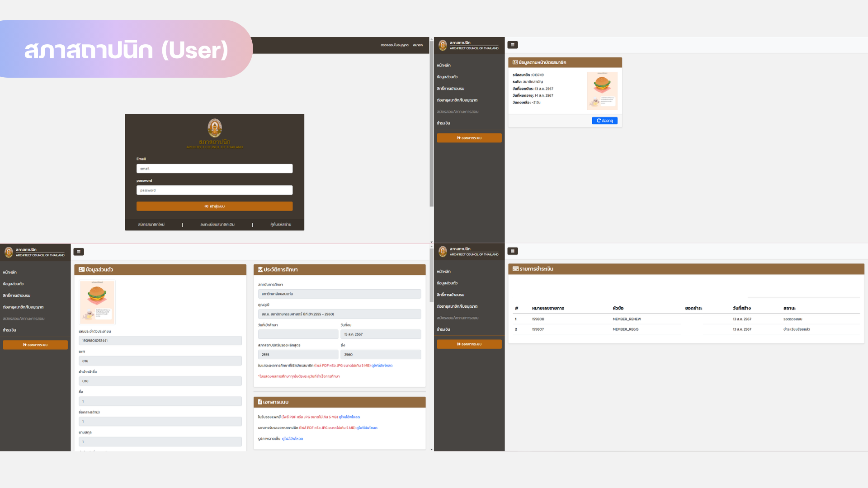Open the เพศ field showing ชาย
Screen dimensions: 868x488
click(x=160, y=361)
